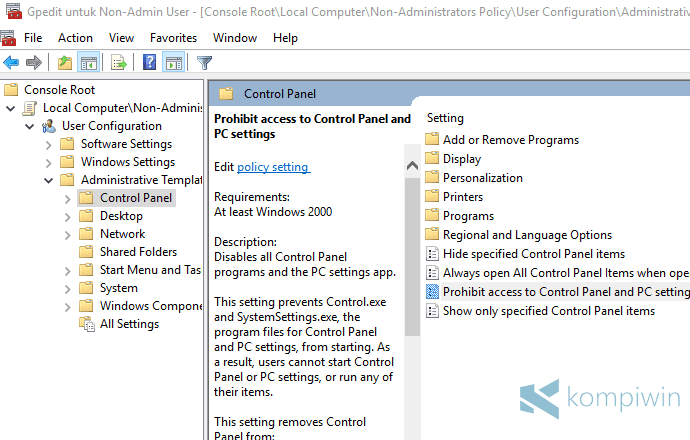
Task: Collapse the Administrative Templates node
Action: coord(48,180)
